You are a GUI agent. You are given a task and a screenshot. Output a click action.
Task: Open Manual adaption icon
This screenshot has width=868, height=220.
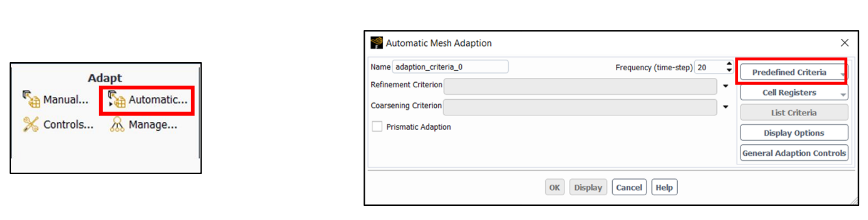(x=31, y=99)
